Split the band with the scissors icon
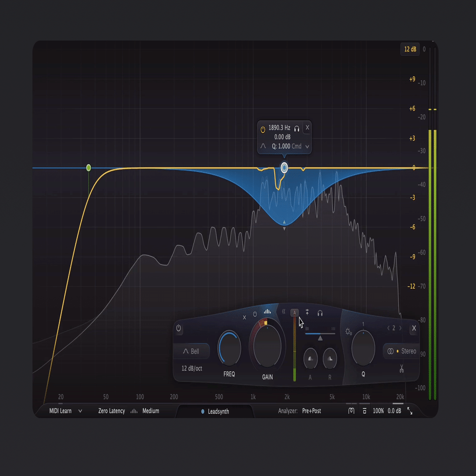Screen dimensions: 476x476 pyautogui.click(x=402, y=369)
